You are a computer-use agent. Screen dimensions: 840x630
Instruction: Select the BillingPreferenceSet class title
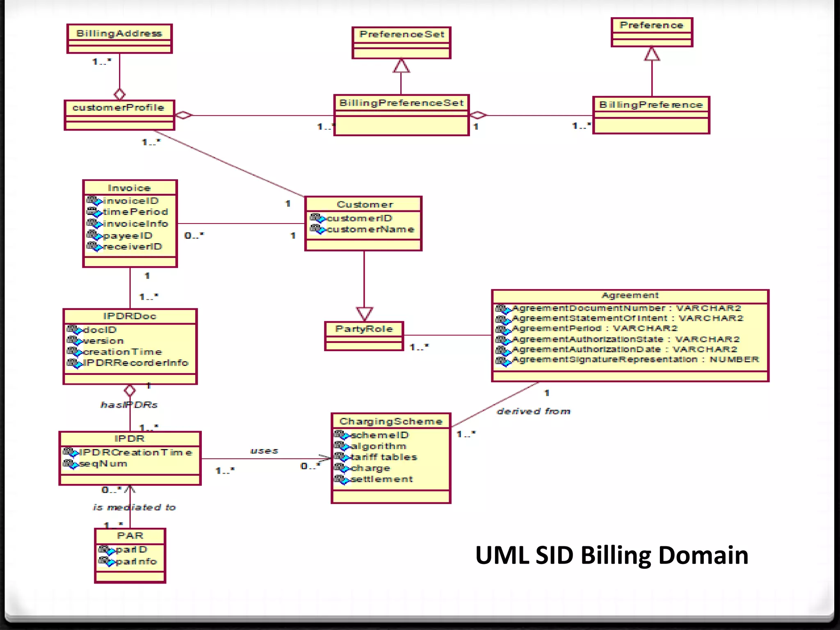(x=402, y=103)
